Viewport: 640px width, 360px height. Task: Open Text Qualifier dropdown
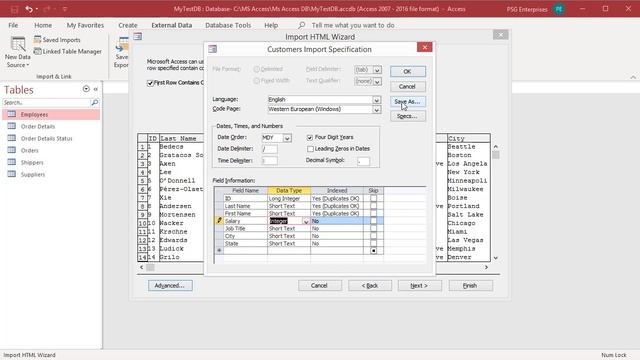click(377, 82)
